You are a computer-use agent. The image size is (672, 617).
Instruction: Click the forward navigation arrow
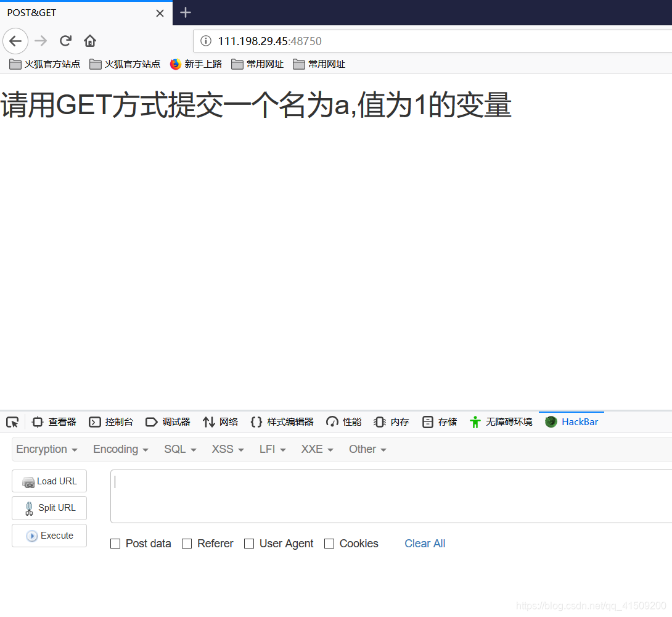[41, 41]
